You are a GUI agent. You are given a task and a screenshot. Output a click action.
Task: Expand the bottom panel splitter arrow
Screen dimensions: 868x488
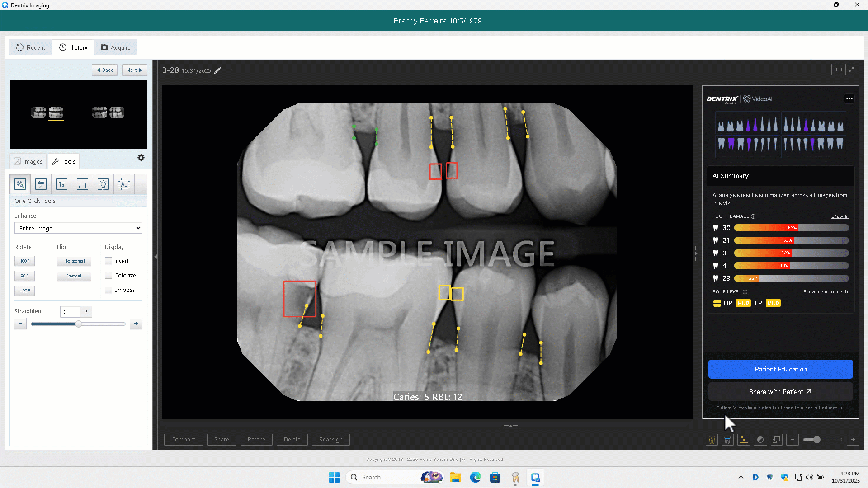[511, 426]
